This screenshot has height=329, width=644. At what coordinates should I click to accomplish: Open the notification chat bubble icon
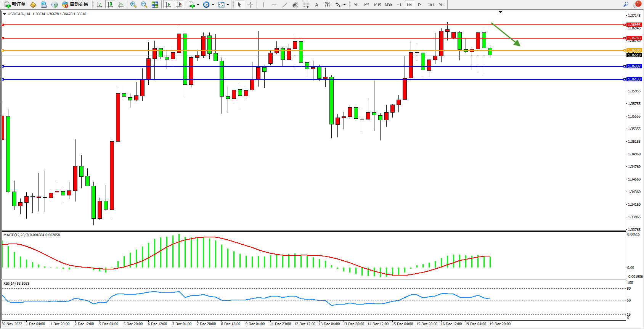[636, 5]
